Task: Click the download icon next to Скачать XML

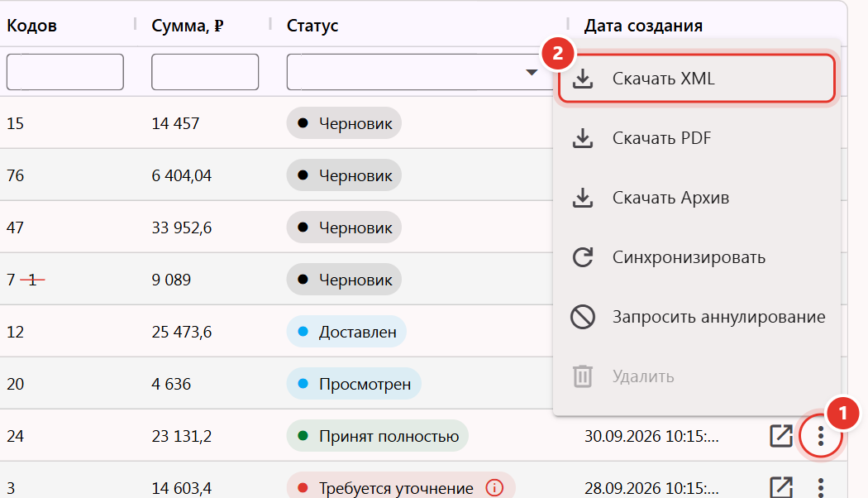Action: click(582, 79)
